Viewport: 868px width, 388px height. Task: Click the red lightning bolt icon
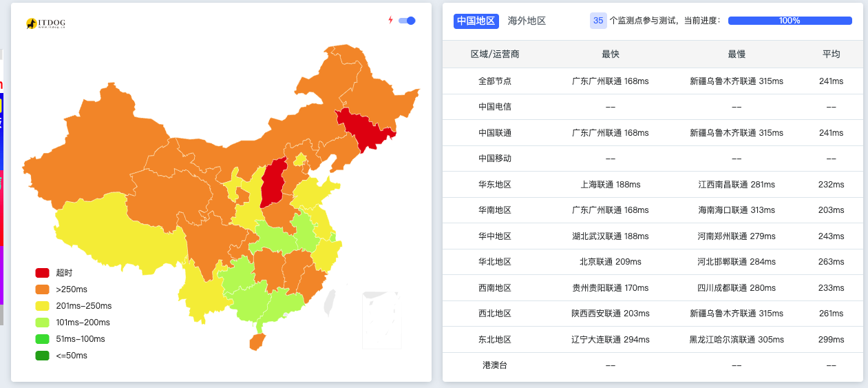(390, 20)
